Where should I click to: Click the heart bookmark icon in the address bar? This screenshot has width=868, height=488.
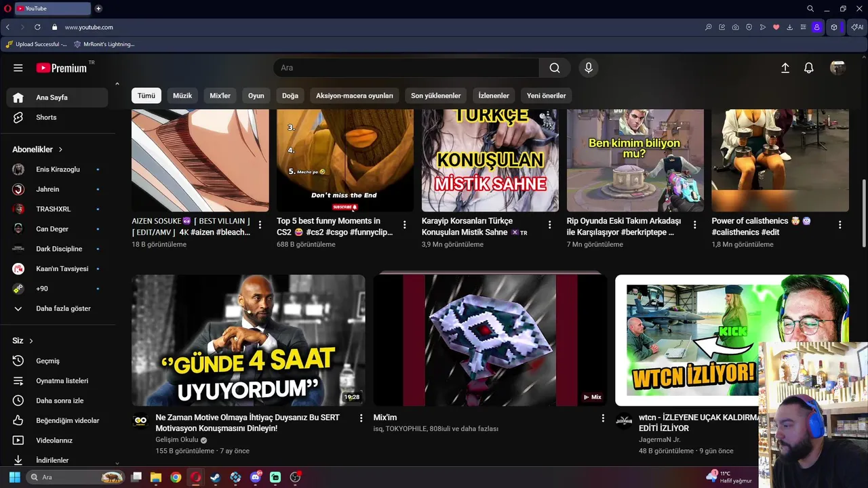tap(776, 27)
